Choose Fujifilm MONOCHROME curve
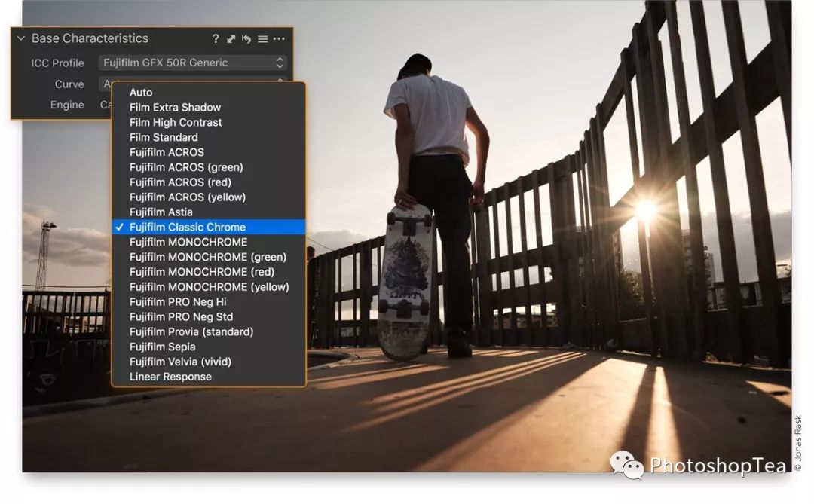 (209, 243)
